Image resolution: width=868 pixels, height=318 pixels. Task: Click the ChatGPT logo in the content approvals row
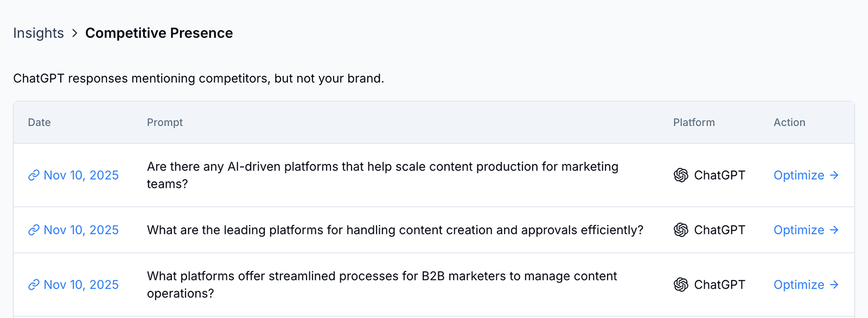(x=681, y=230)
